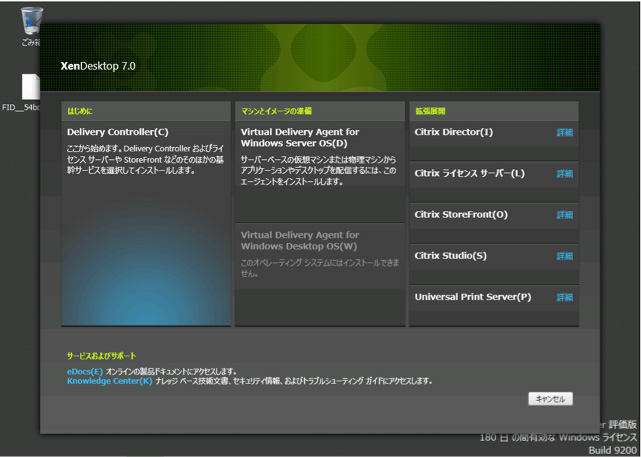This screenshot has height=457, width=641.
Task: Choose Citrix ライセンス サーバー(L) component
Action: [469, 173]
